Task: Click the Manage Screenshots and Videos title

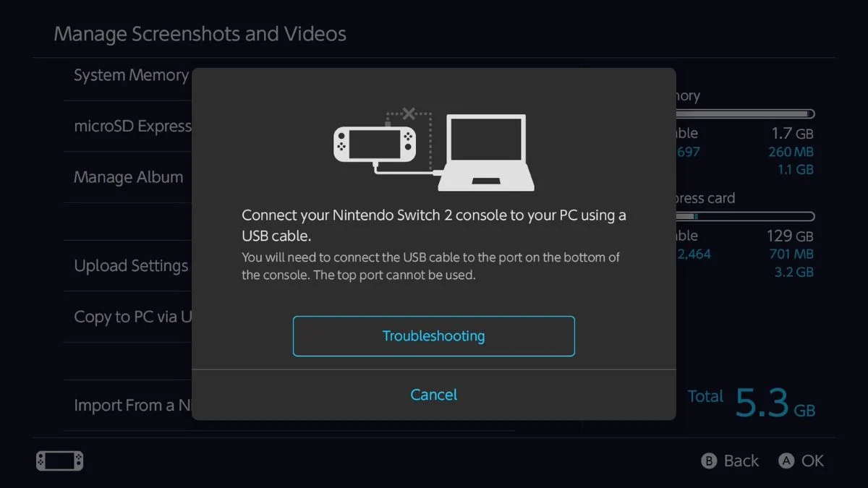Action: (x=200, y=34)
